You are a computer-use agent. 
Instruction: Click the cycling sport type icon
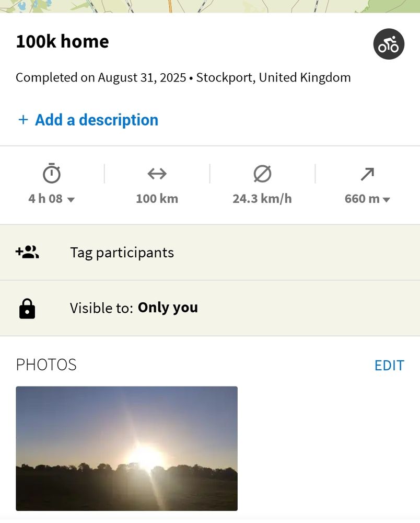pyautogui.click(x=389, y=44)
